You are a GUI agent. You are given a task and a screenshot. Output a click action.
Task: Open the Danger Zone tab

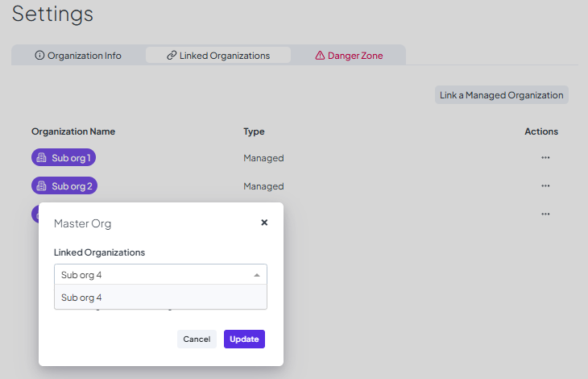349,56
